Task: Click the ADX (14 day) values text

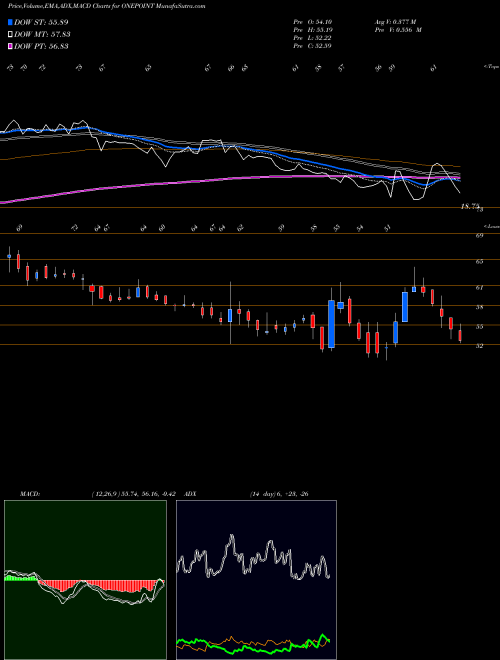Action: (279, 494)
